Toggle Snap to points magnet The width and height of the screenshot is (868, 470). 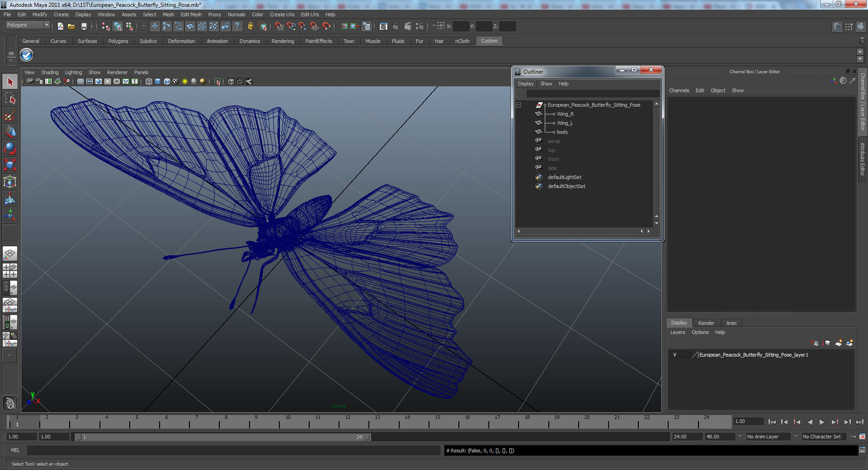tap(302, 26)
